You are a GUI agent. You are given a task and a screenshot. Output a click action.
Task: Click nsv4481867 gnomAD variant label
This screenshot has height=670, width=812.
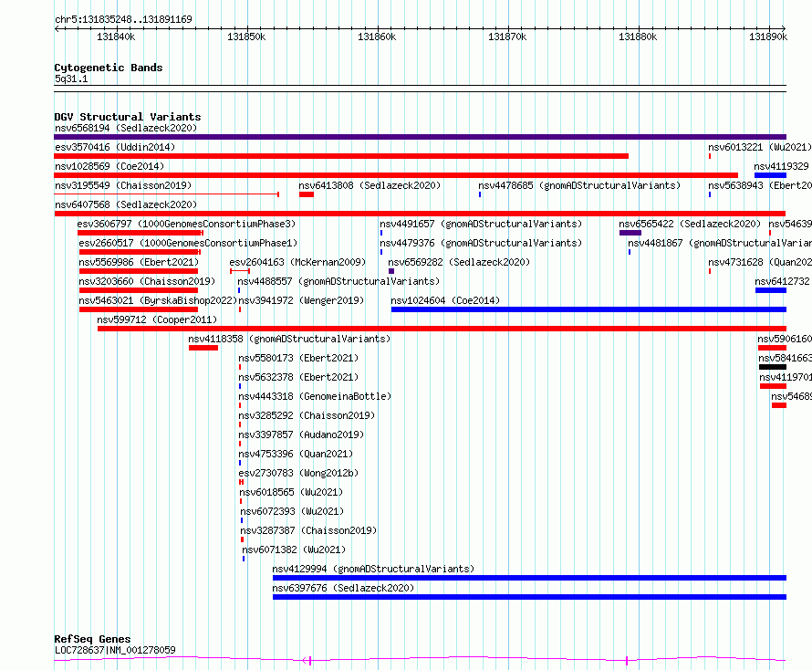pos(720,243)
